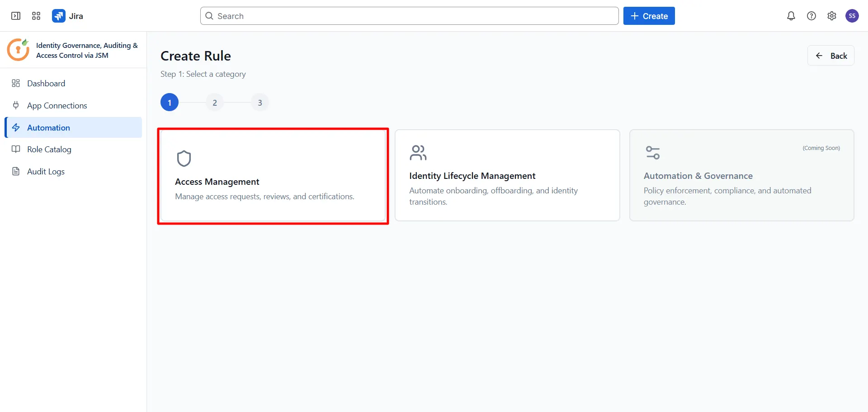The image size is (868, 412).
Task: Click "Step 1: Select a category" text
Action: [x=203, y=74]
